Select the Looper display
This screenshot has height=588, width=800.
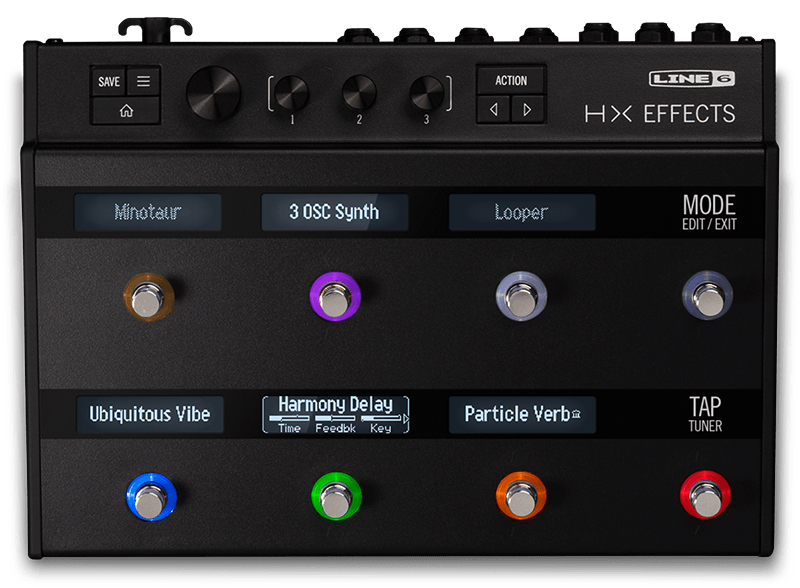(x=522, y=212)
